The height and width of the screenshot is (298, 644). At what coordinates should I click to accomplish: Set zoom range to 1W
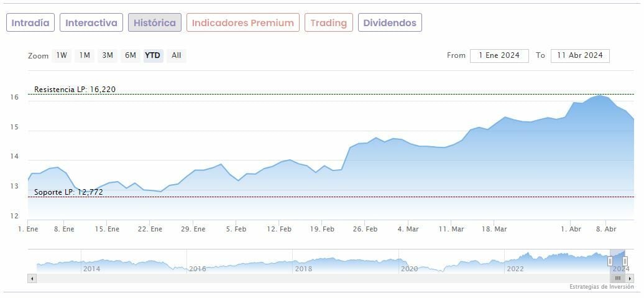tap(62, 55)
